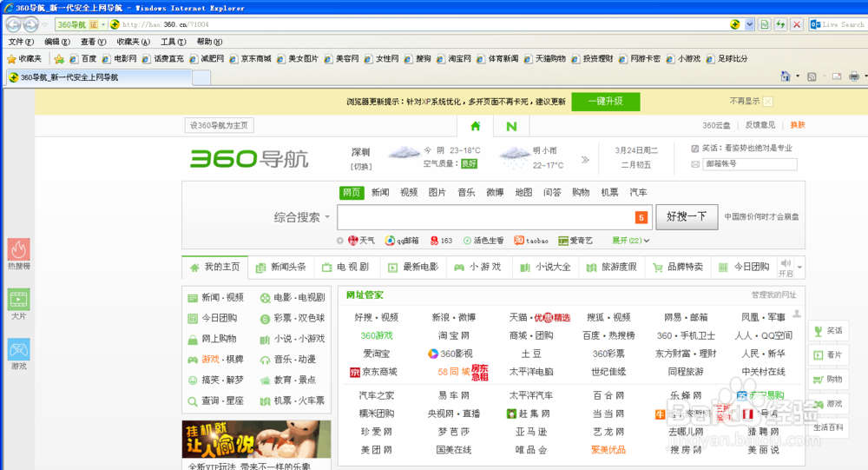868x470 pixels.
Task: Open the 爱奇艺 shortcut
Action: [x=575, y=241]
